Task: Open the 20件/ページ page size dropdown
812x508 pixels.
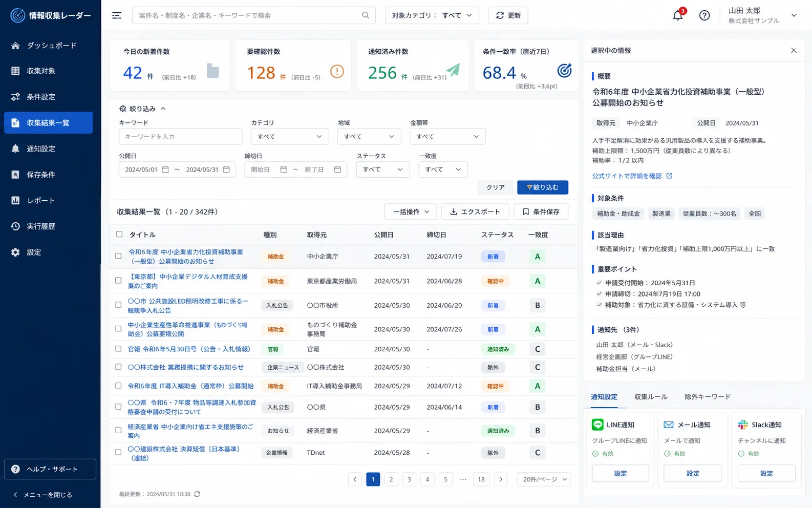Action: pyautogui.click(x=544, y=479)
